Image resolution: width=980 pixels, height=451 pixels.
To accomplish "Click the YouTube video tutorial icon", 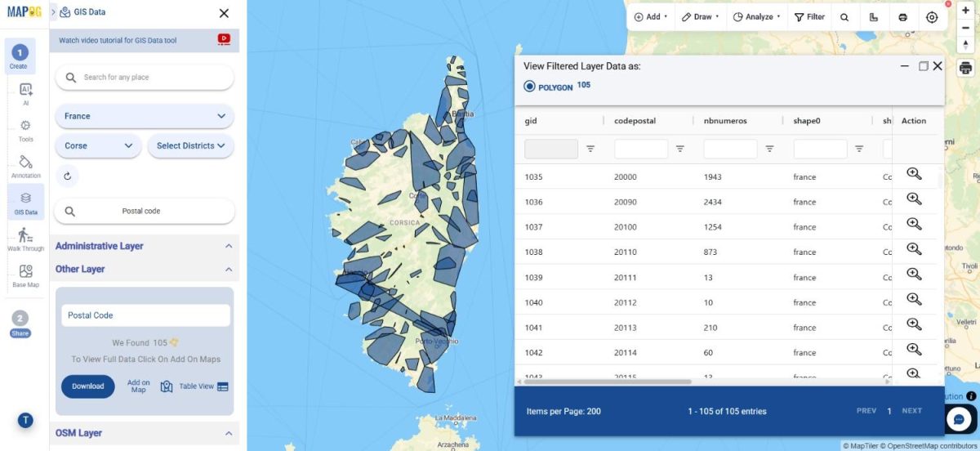I will (x=224, y=39).
